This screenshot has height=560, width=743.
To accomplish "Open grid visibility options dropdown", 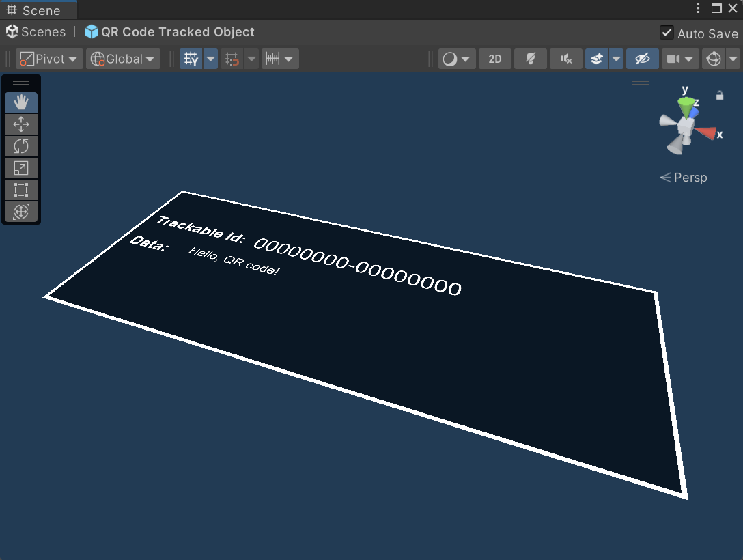I will tap(210, 59).
